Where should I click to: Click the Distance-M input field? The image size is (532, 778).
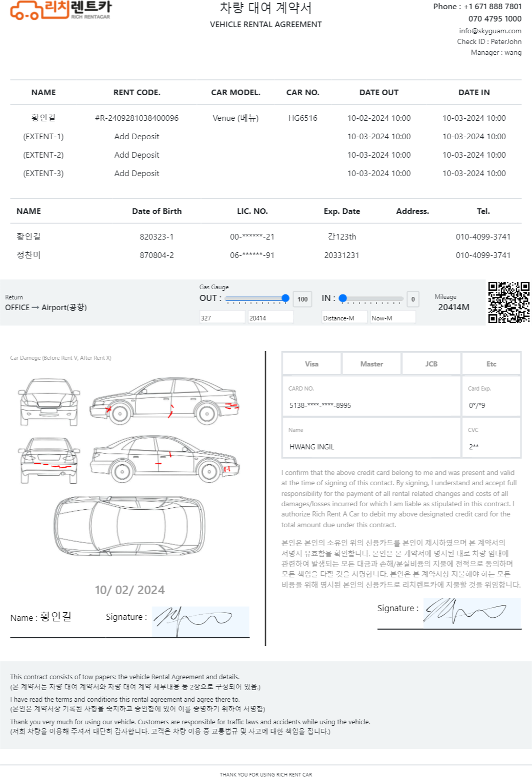344,318
